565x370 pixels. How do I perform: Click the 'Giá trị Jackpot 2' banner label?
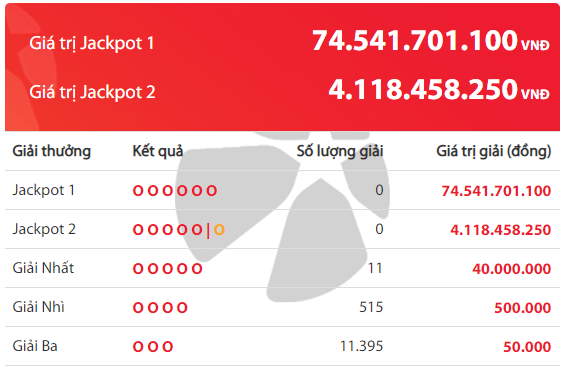[x=92, y=92]
